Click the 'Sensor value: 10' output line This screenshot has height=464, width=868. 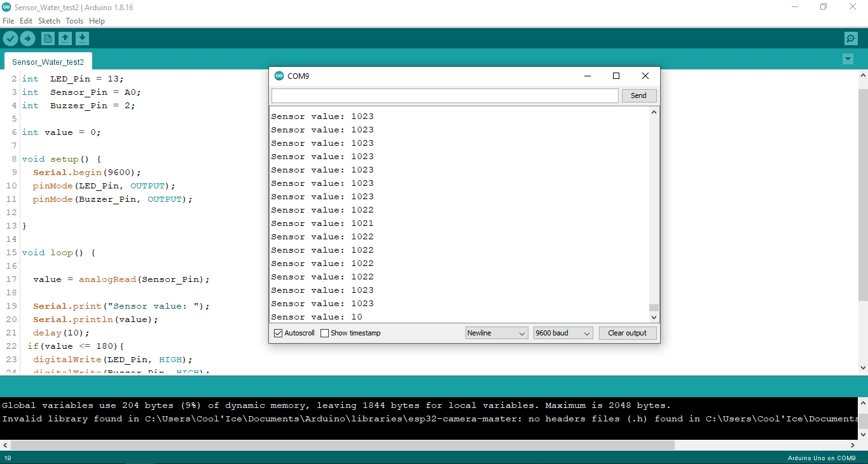[x=317, y=317]
